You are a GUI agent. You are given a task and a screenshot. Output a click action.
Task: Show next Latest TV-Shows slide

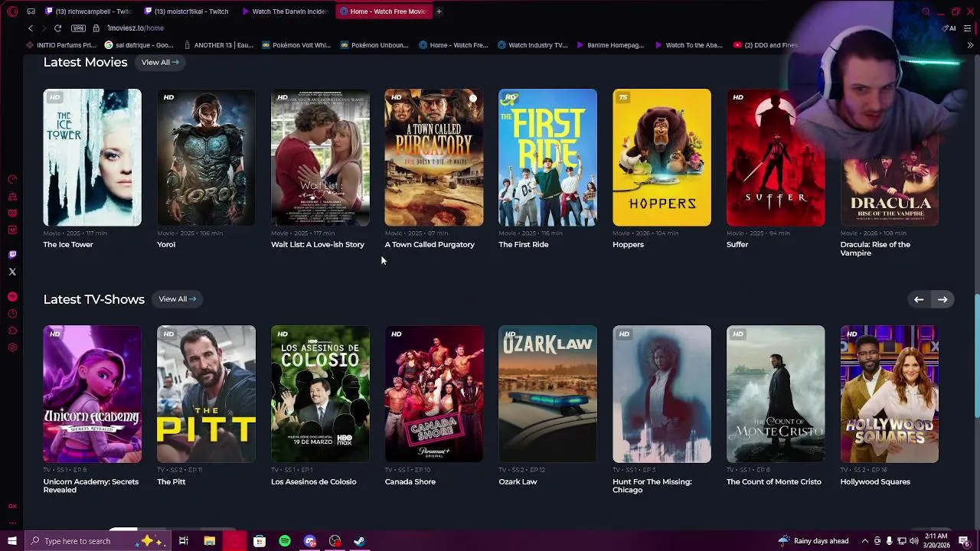point(942,300)
